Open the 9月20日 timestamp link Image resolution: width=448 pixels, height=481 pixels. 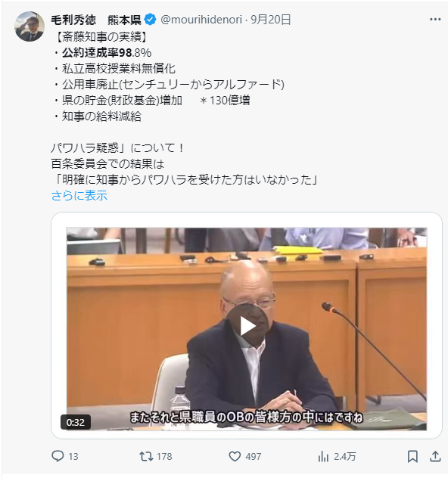[x=271, y=20]
